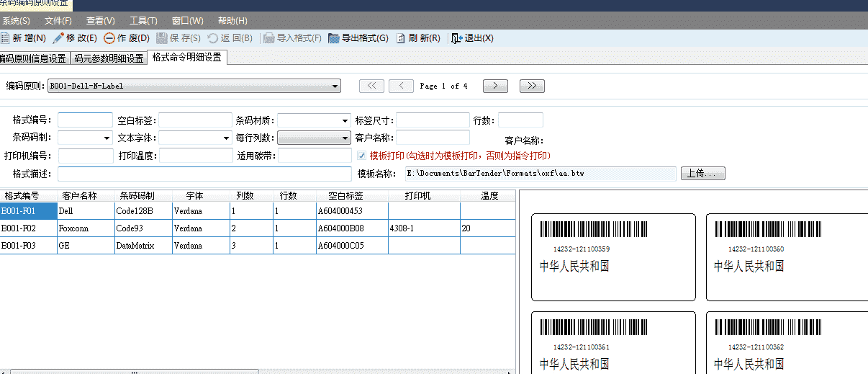The height and width of the screenshot is (374, 868).
Task: Click the 返回(B) undo icon
Action: 213,38
